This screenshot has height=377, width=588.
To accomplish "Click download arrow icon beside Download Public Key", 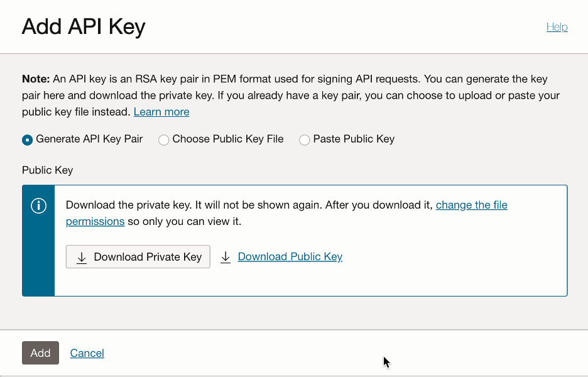I will (226, 257).
